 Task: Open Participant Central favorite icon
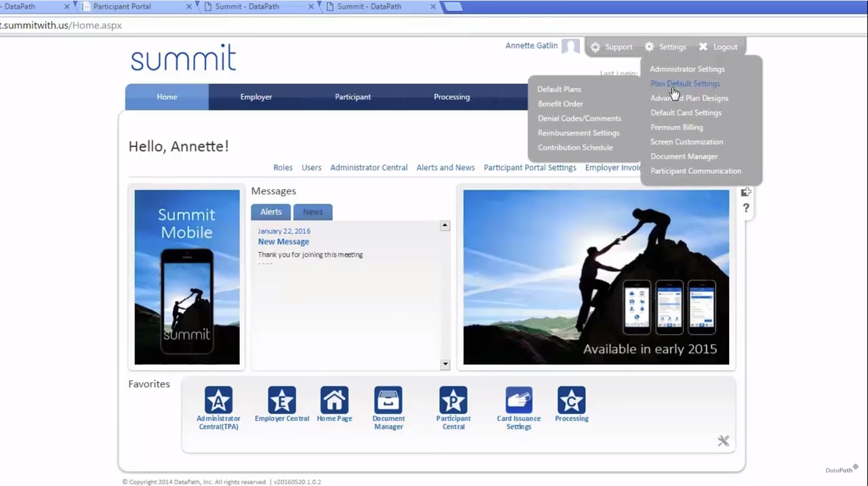453,400
